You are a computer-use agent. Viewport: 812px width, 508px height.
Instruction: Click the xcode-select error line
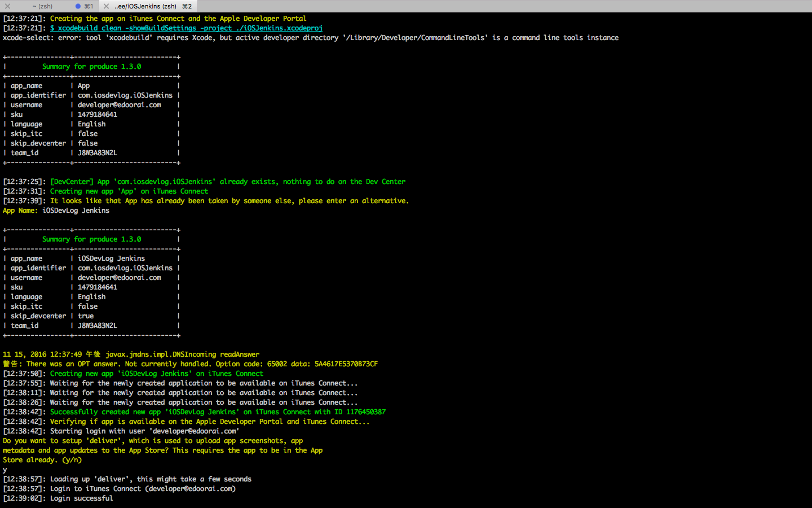click(x=311, y=38)
